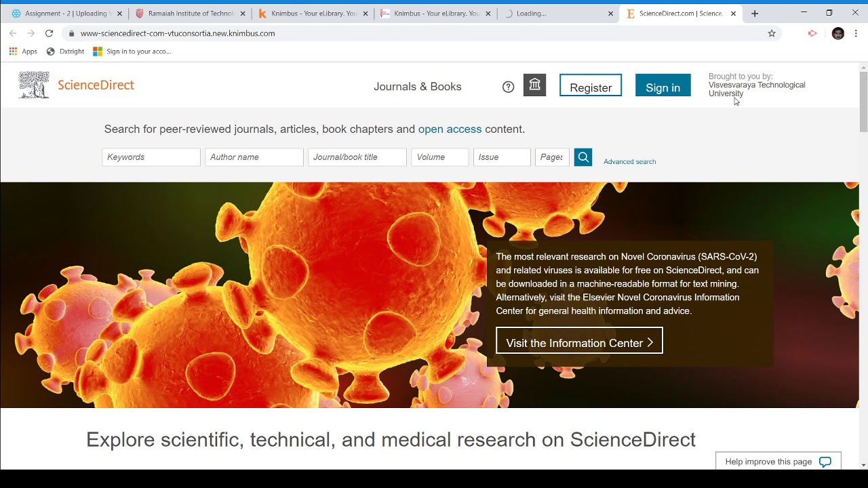Switch to the Loading... tab
Viewport: 868px width, 488px height.
point(557,14)
